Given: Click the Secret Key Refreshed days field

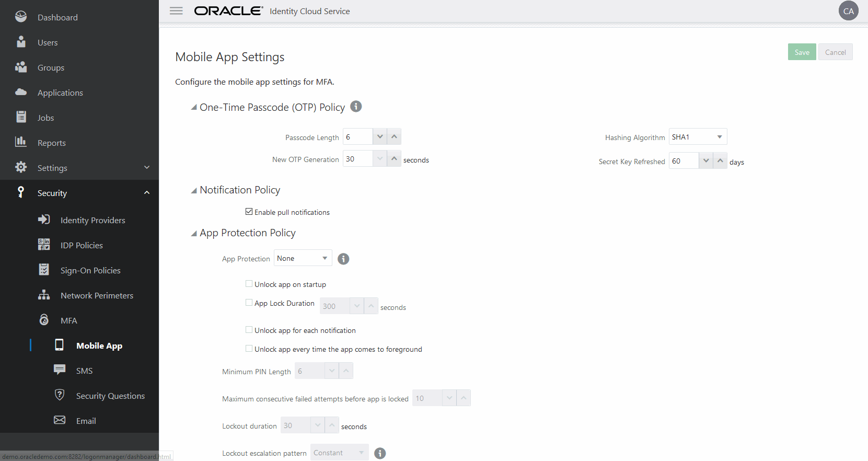Looking at the screenshot, I should tap(684, 161).
